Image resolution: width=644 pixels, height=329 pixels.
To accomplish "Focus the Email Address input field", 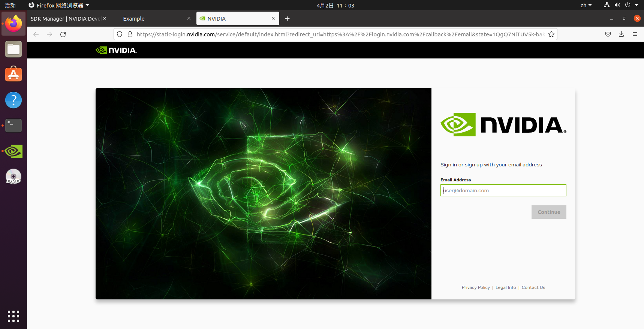I will pyautogui.click(x=503, y=190).
